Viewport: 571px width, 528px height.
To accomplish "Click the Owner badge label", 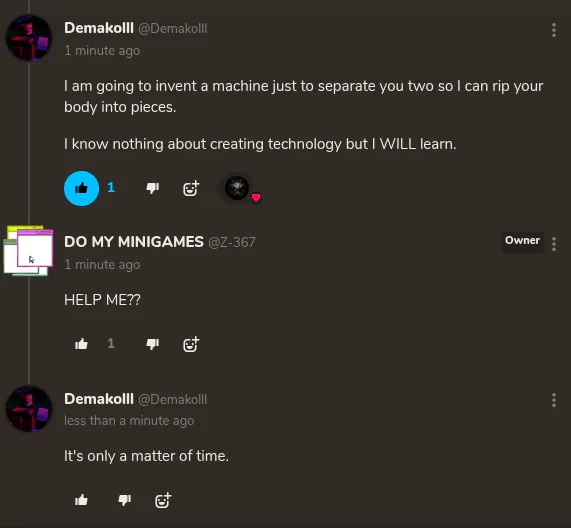I will 523,240.
